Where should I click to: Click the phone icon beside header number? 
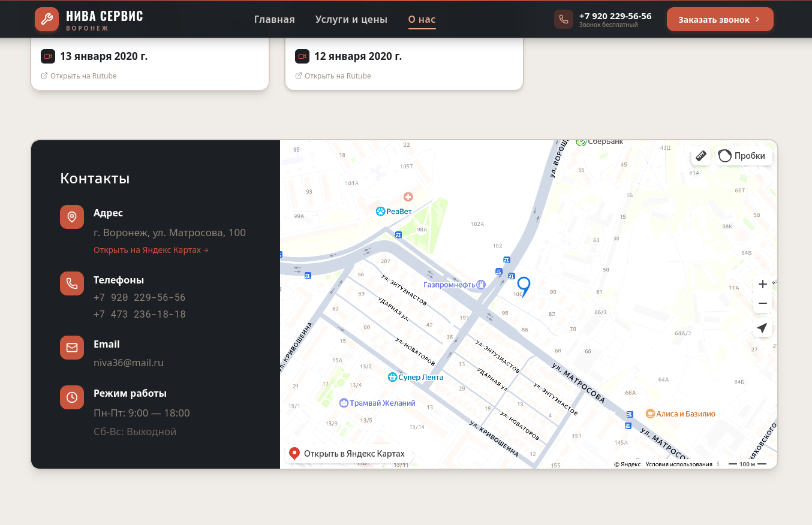tap(564, 19)
